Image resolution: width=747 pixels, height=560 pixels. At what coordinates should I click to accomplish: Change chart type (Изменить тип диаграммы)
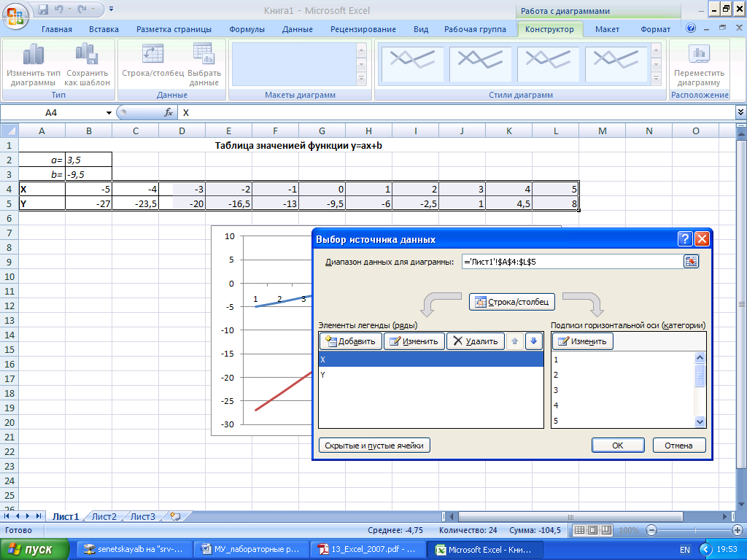click(34, 65)
